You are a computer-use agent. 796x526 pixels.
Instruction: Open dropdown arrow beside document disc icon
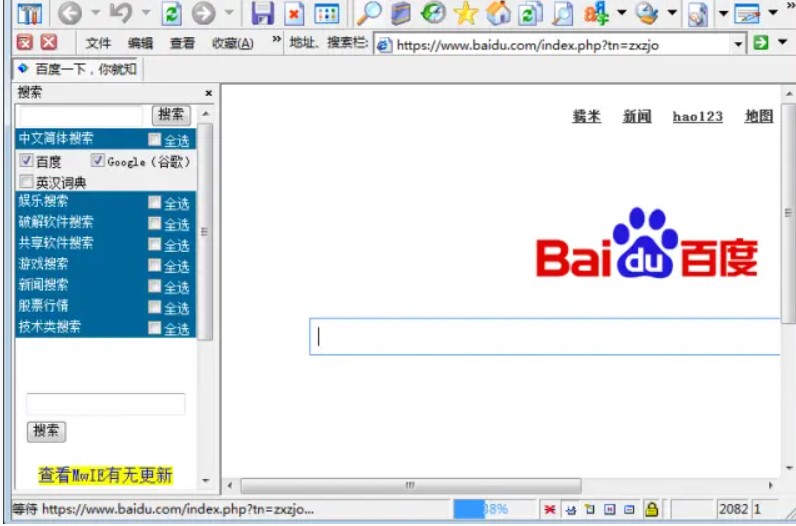pyautogui.click(x=723, y=13)
